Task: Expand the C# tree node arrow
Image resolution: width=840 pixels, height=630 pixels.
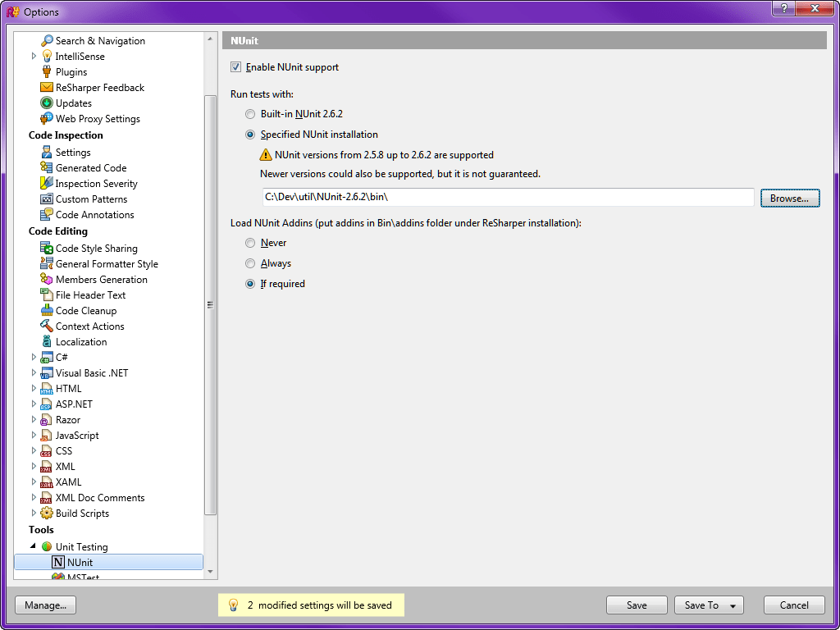Action: click(x=34, y=358)
